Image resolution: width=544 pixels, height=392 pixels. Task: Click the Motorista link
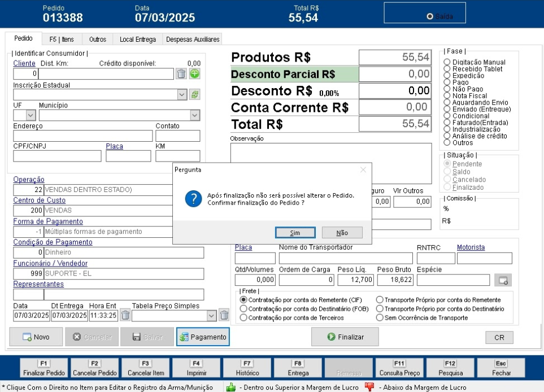[x=471, y=247]
